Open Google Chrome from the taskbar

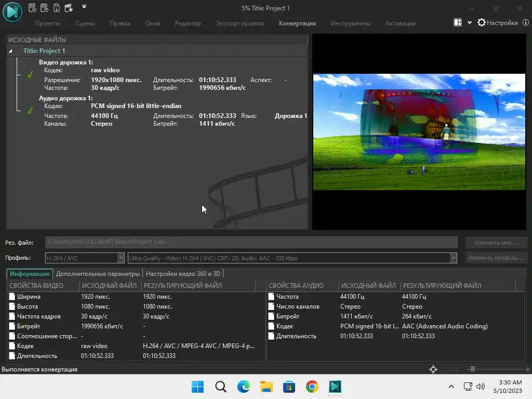[x=312, y=387]
